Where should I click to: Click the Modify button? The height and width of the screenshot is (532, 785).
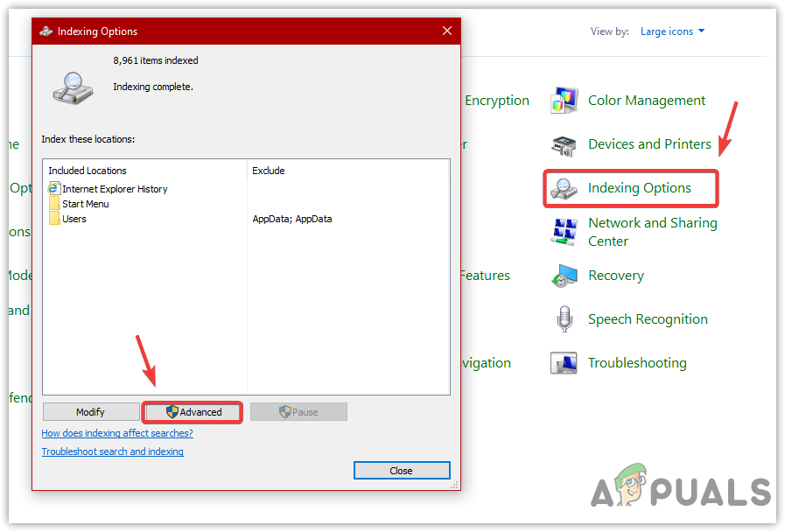tap(90, 411)
